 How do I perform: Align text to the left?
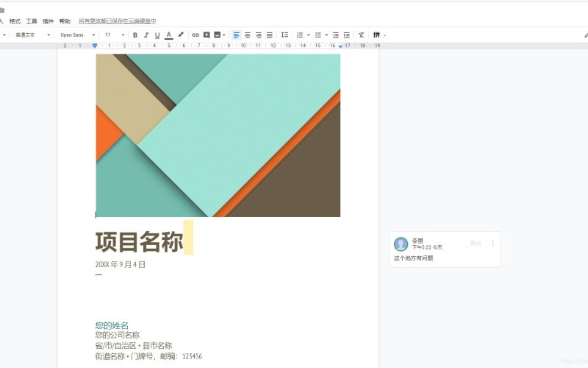pyautogui.click(x=236, y=35)
